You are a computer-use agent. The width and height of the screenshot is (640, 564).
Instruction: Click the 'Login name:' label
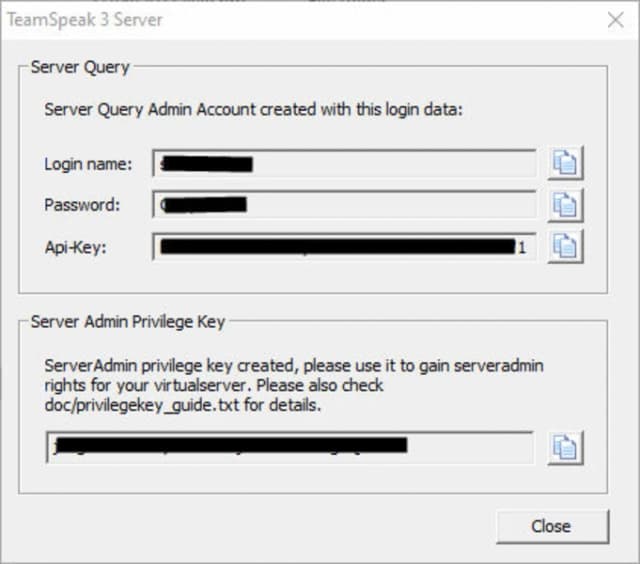click(x=88, y=164)
